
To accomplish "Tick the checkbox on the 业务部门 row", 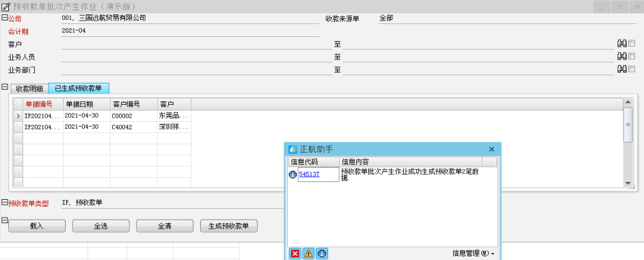I will pyautogui.click(x=632, y=68).
